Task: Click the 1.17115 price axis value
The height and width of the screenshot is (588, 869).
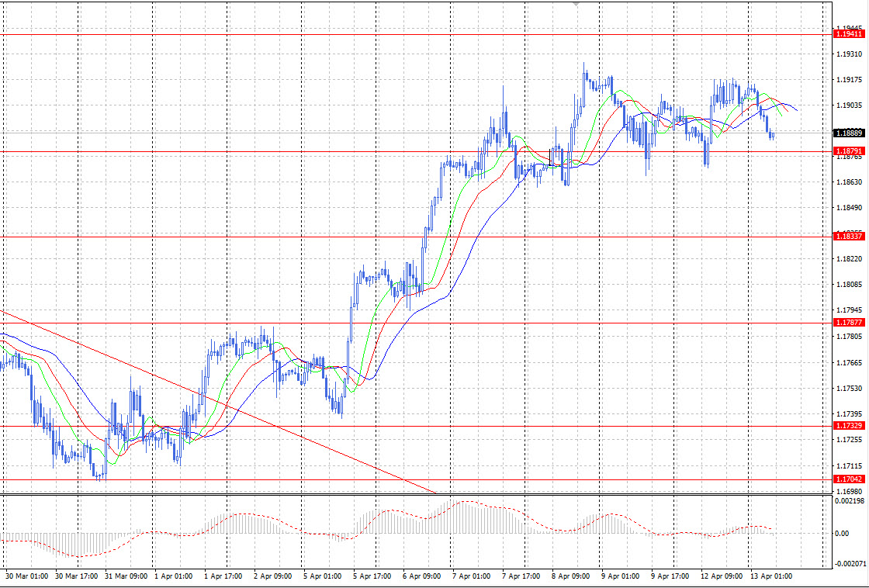Action: (x=849, y=466)
